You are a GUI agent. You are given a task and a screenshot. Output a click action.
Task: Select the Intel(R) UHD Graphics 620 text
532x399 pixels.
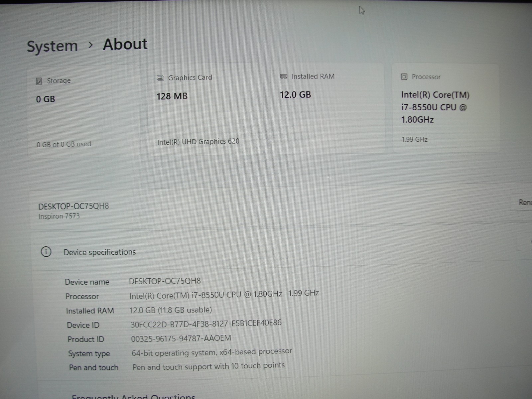point(199,142)
